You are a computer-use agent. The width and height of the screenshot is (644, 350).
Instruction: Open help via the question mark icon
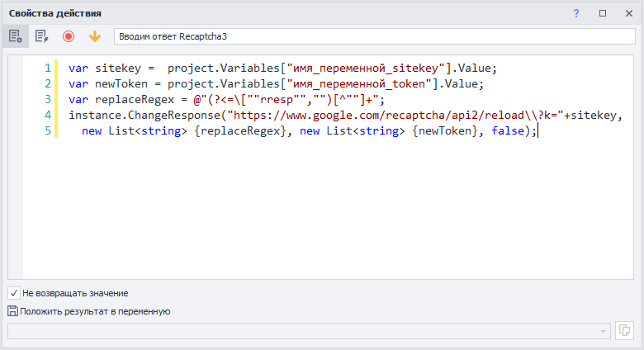pos(576,13)
